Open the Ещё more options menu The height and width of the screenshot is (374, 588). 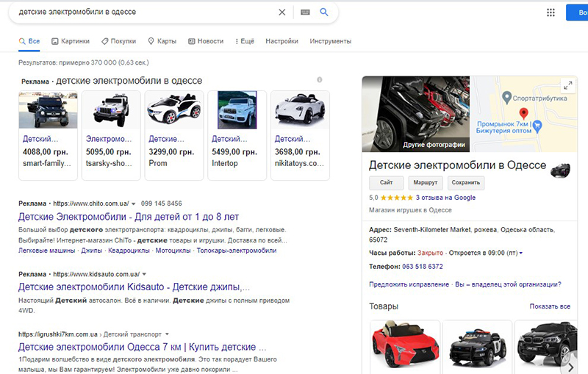pos(245,41)
